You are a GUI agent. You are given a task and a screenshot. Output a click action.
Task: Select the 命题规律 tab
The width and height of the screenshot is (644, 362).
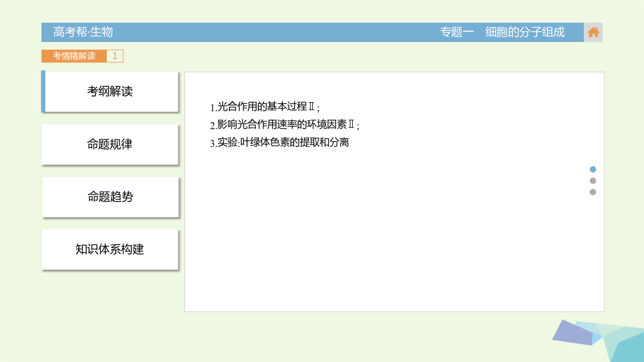[110, 145]
